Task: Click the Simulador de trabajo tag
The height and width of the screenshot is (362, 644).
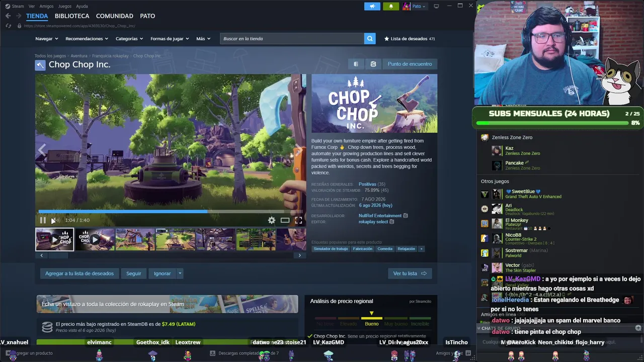Action: (x=331, y=249)
